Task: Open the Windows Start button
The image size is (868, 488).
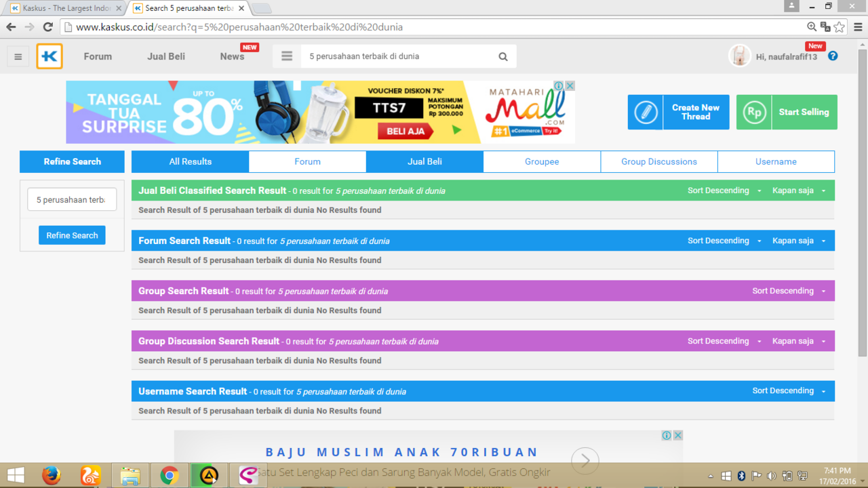Action: click(x=16, y=476)
